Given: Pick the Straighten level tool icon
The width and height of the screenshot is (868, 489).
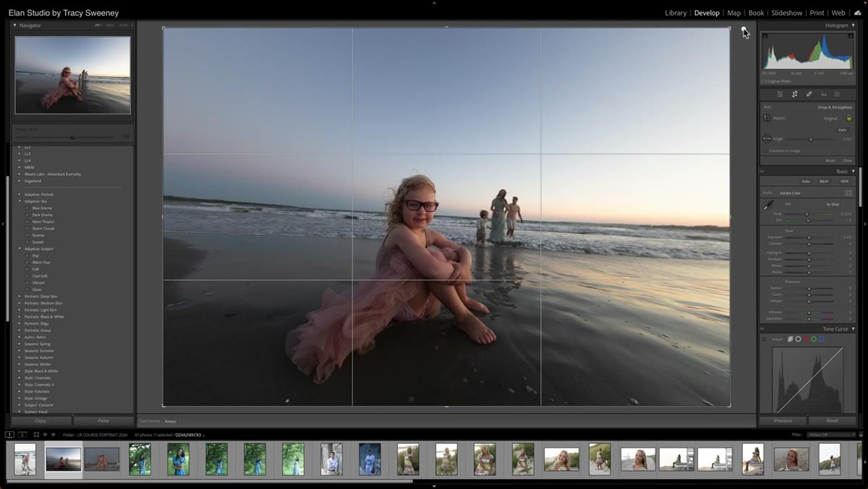Looking at the screenshot, I should click(x=767, y=139).
